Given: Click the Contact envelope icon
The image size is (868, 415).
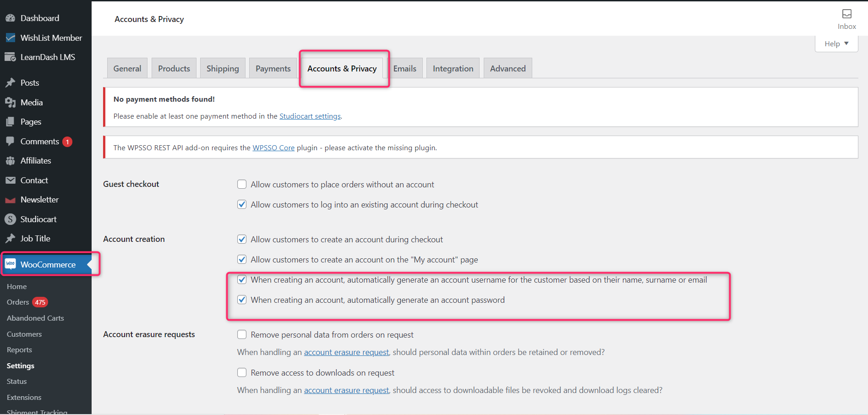Looking at the screenshot, I should [10, 180].
